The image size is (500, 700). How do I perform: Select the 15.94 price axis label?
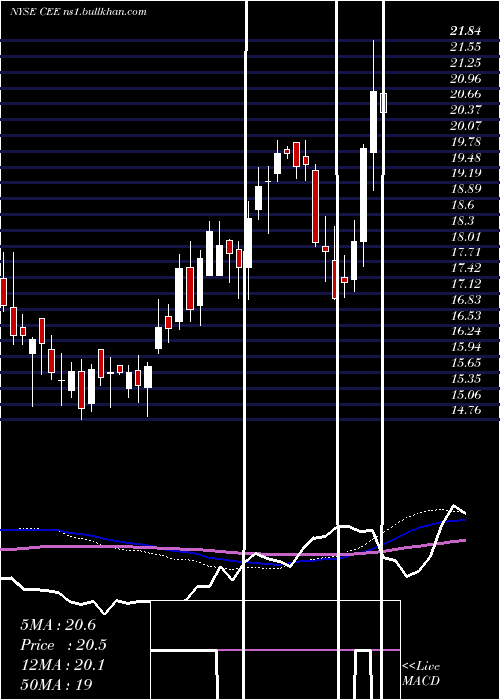point(465,347)
